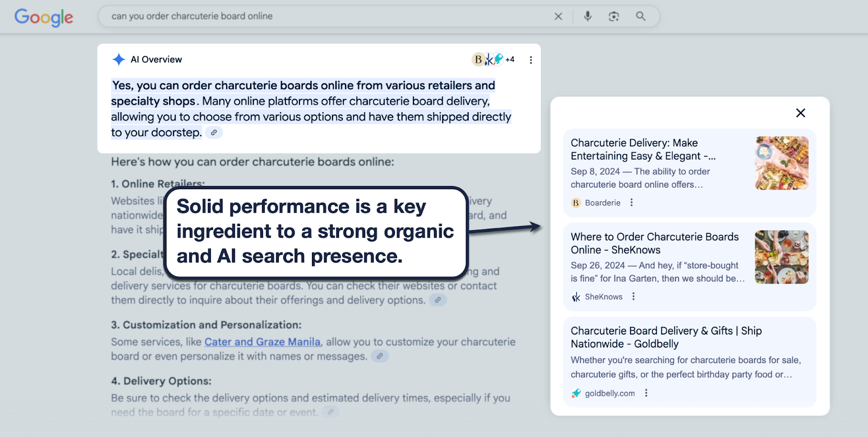Select the 'AI Overview' label text

pos(156,60)
